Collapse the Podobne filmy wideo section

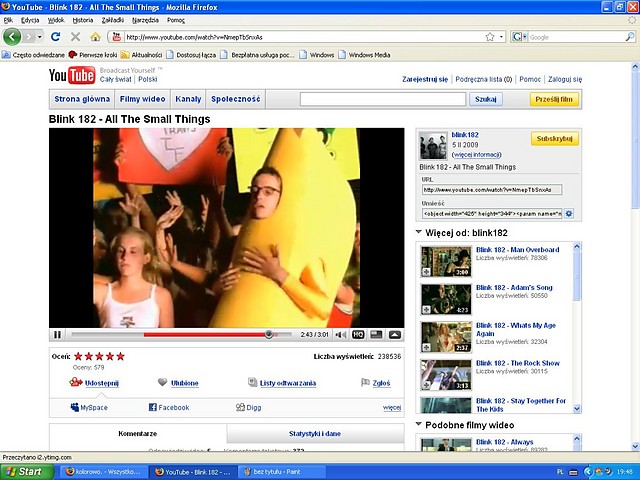pos(418,424)
